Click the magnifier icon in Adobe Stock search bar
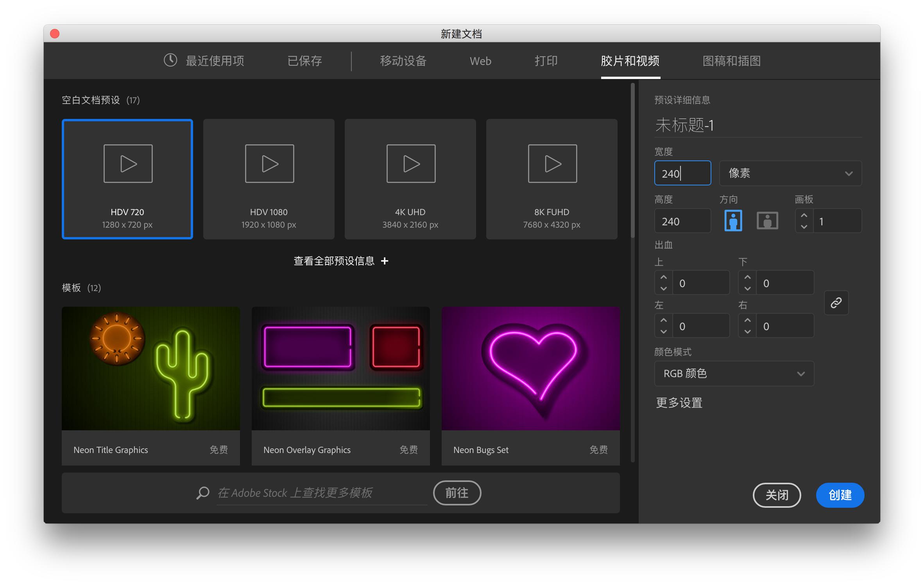This screenshot has width=924, height=586. click(x=203, y=493)
